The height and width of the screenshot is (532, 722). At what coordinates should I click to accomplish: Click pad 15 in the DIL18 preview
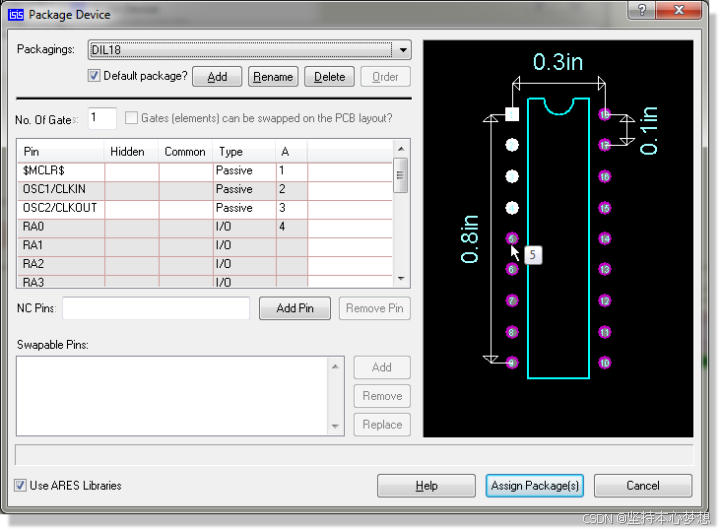pos(605,208)
